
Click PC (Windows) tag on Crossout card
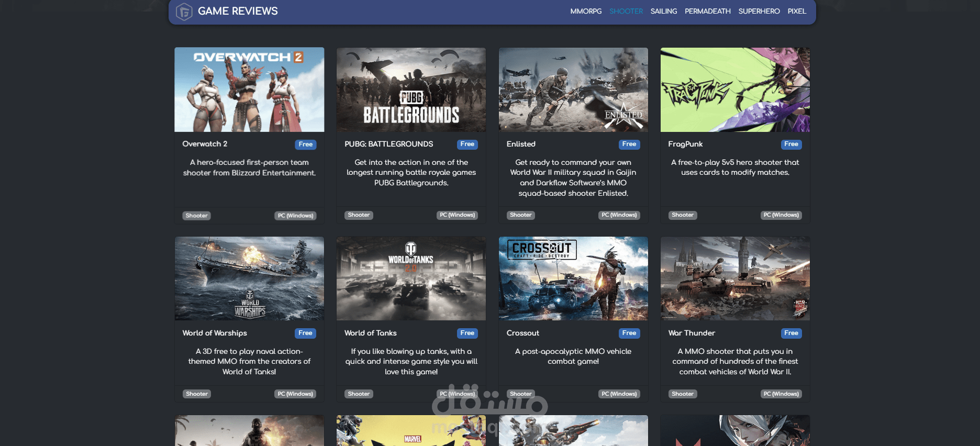click(619, 394)
